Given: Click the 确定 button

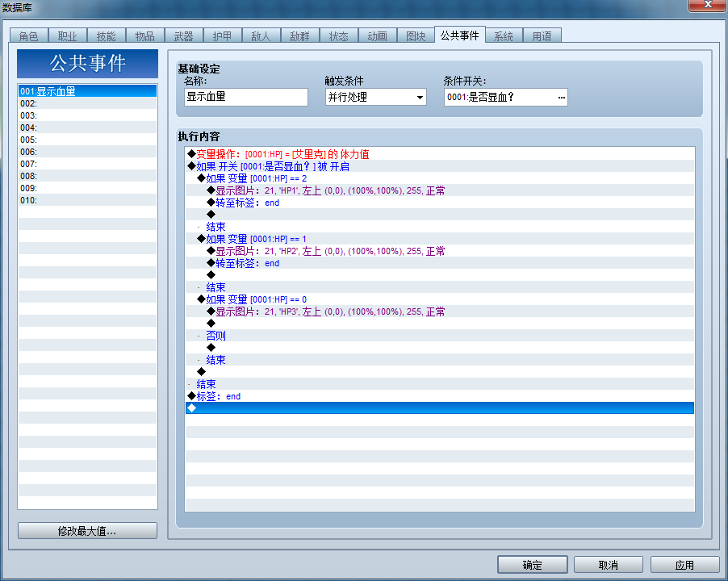Looking at the screenshot, I should click(x=532, y=565).
